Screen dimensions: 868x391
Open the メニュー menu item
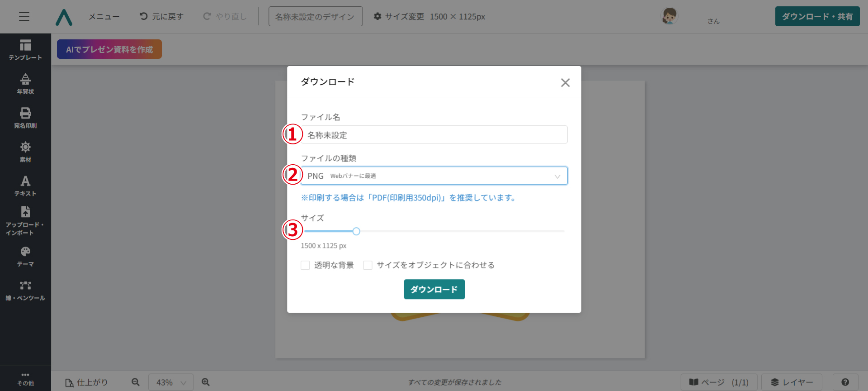pos(104,17)
